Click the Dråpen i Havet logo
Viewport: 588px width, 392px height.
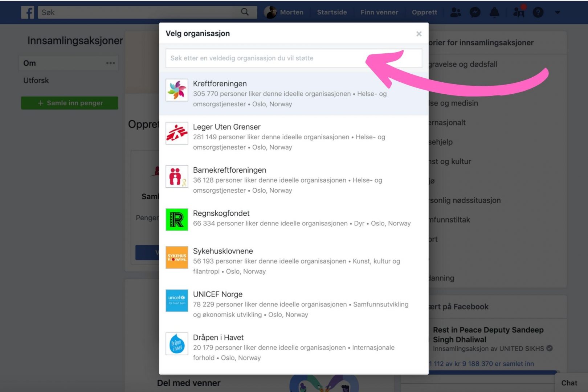(177, 344)
